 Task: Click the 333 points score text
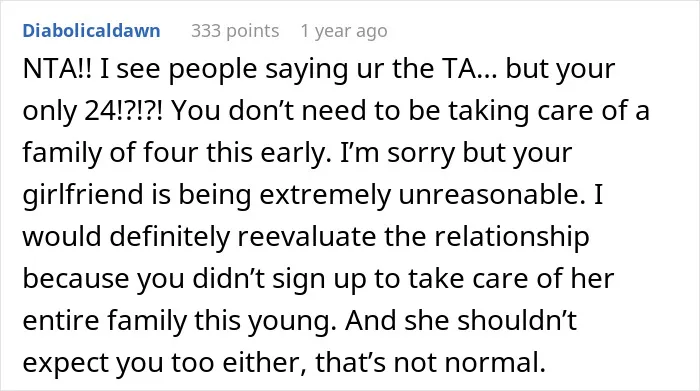pos(235,31)
